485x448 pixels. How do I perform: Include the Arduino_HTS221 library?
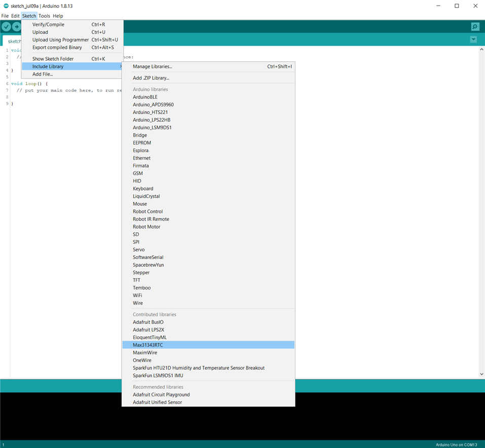(208, 113)
